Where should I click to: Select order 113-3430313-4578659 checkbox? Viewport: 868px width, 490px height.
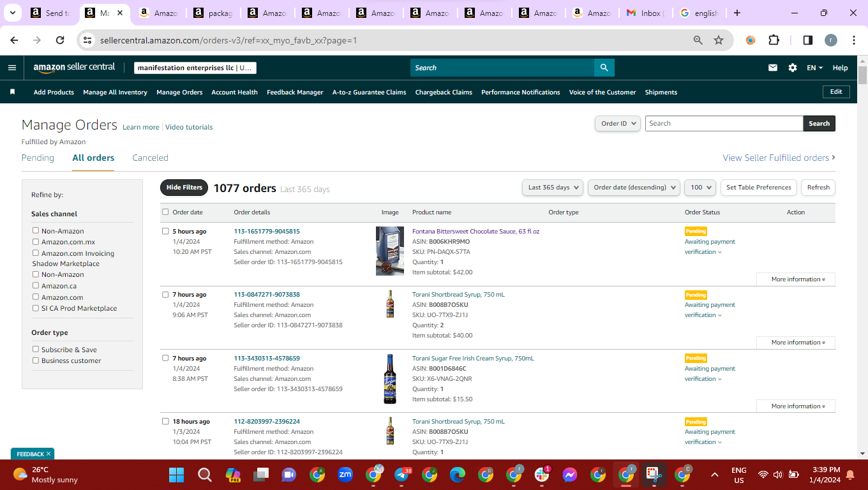[x=165, y=358]
